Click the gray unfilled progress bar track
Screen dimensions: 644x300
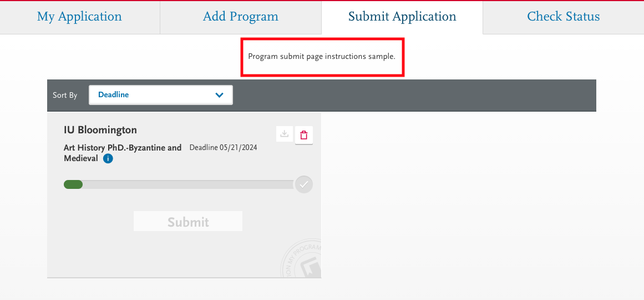coord(189,184)
